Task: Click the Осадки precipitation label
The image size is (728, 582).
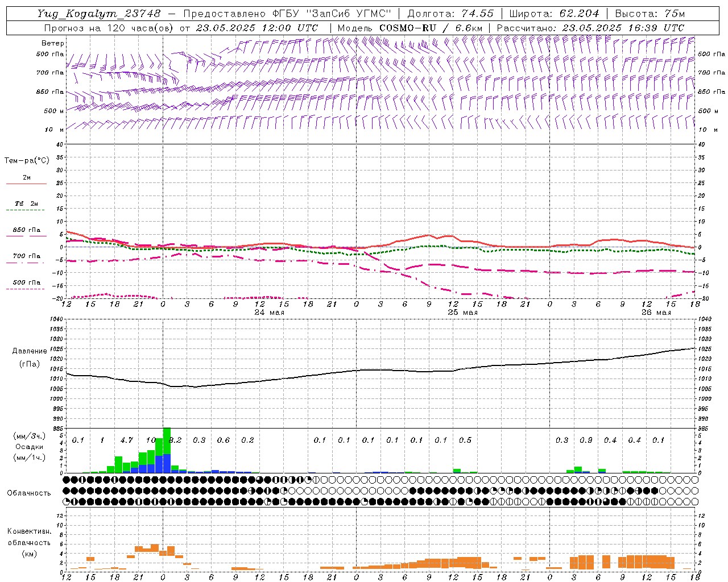Action: click(x=28, y=447)
